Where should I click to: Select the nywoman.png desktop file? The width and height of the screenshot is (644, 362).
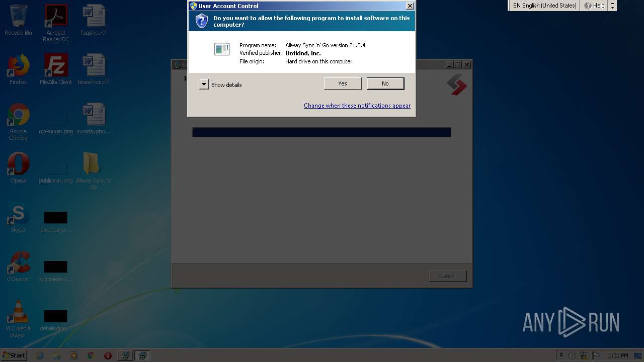click(56, 122)
